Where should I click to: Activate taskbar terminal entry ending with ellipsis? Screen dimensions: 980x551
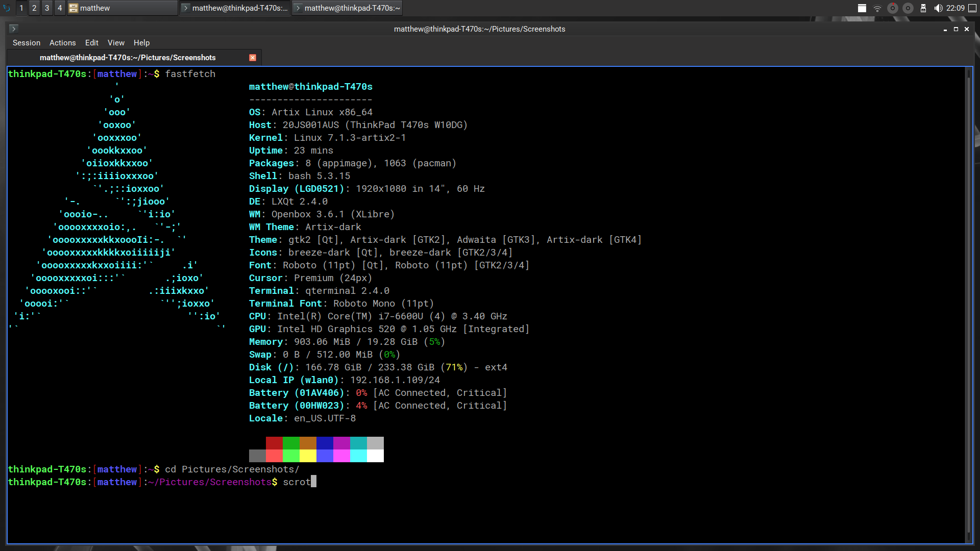(235, 8)
